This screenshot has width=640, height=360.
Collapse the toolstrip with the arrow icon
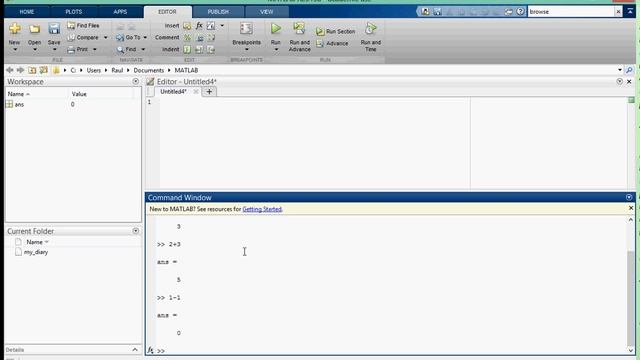point(630,11)
